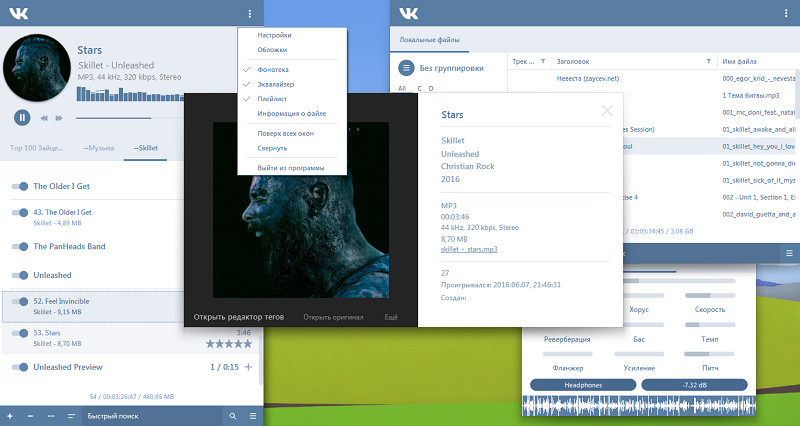Click the round grouping icon beside Без группировки
The width and height of the screenshot is (800, 426).
[406, 68]
